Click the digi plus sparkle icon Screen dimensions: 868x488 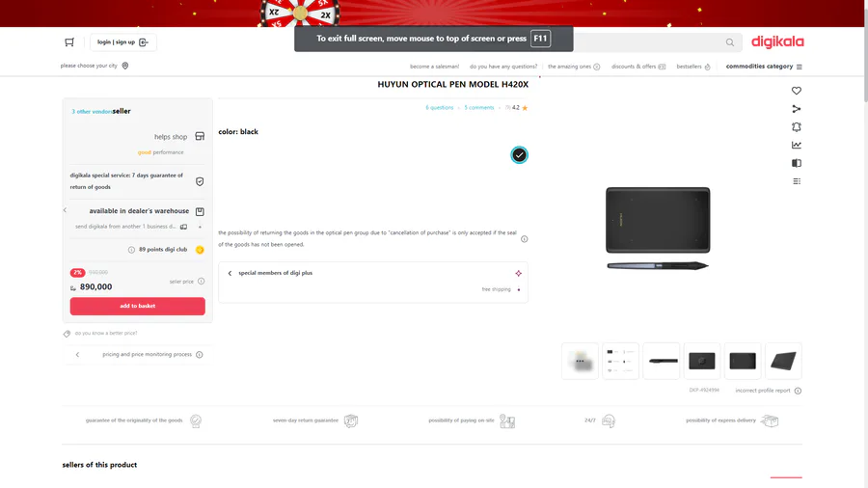(x=518, y=273)
